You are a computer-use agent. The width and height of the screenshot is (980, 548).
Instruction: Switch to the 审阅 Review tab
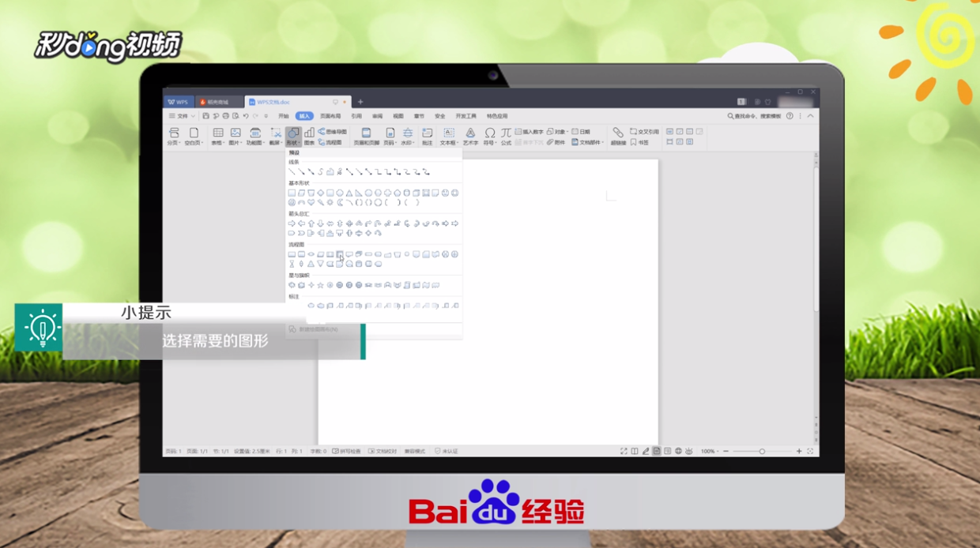[x=378, y=116]
